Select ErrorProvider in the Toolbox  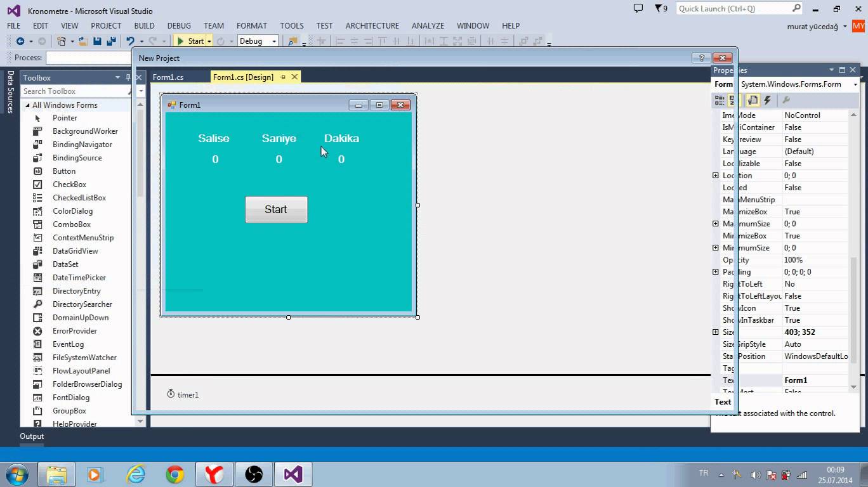coord(75,331)
